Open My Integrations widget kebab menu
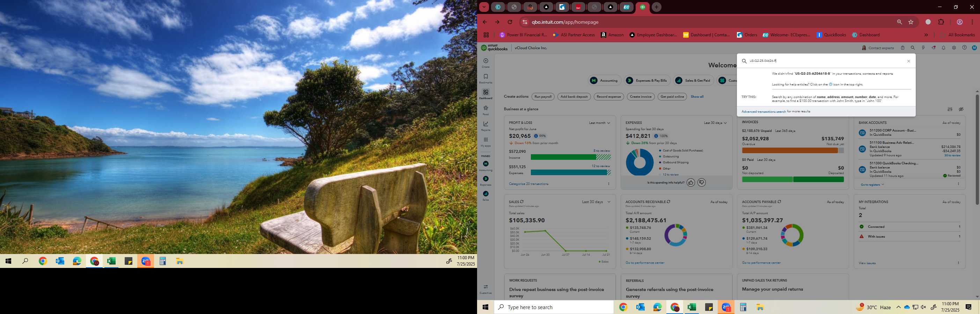The image size is (980, 314). click(958, 263)
